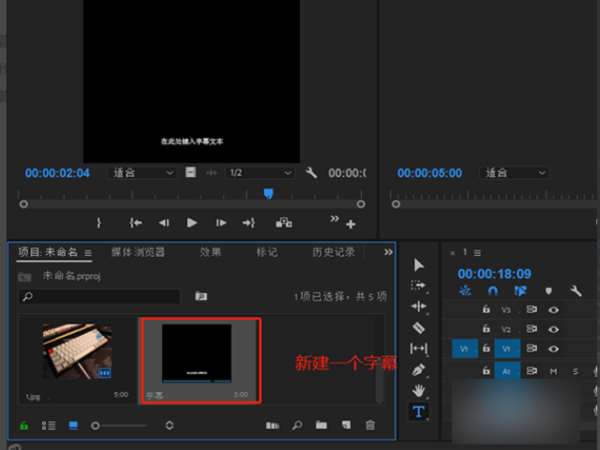Open the program monitor zoom dropdown
Screen dimensions: 600x450
pyautogui.click(x=514, y=173)
